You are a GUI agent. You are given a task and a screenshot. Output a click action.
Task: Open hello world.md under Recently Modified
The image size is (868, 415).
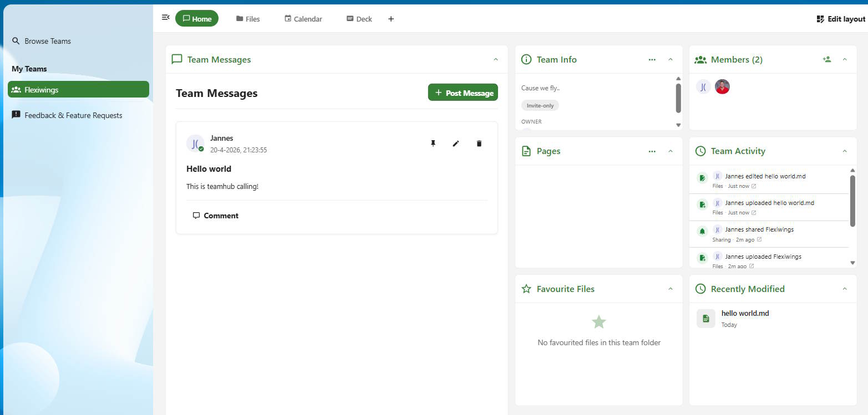[745, 313]
